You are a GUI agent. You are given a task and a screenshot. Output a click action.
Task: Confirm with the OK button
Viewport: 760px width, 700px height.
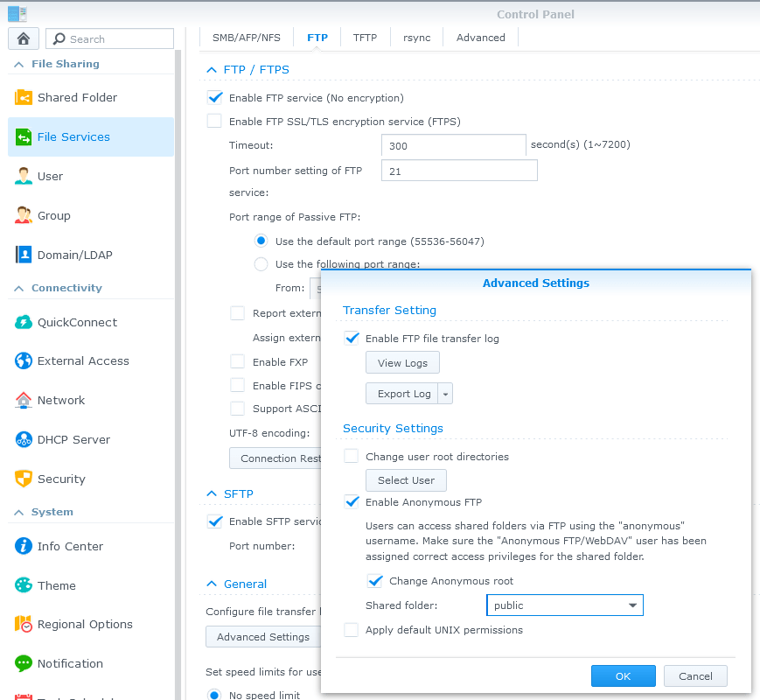(623, 676)
